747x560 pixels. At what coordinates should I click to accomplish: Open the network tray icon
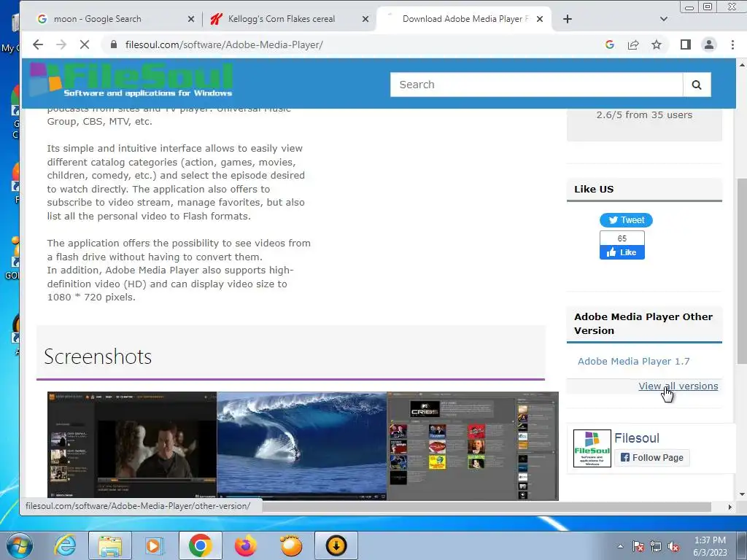click(x=656, y=546)
